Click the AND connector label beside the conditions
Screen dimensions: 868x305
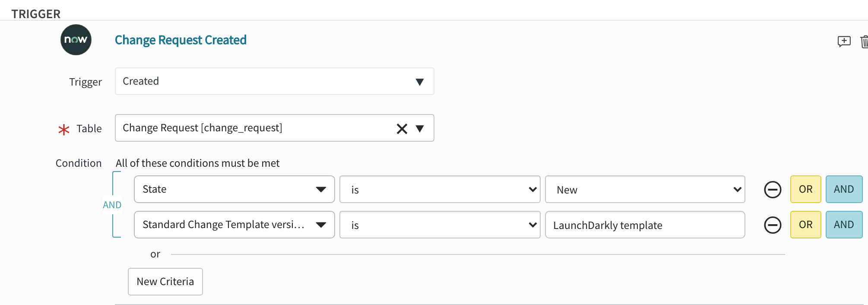click(x=112, y=205)
